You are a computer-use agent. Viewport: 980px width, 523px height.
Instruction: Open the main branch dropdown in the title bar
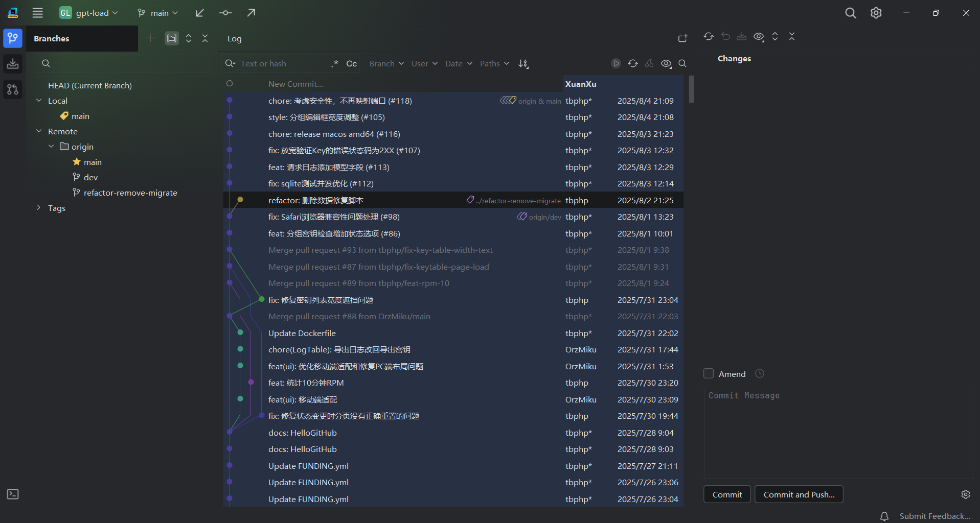[x=157, y=13]
